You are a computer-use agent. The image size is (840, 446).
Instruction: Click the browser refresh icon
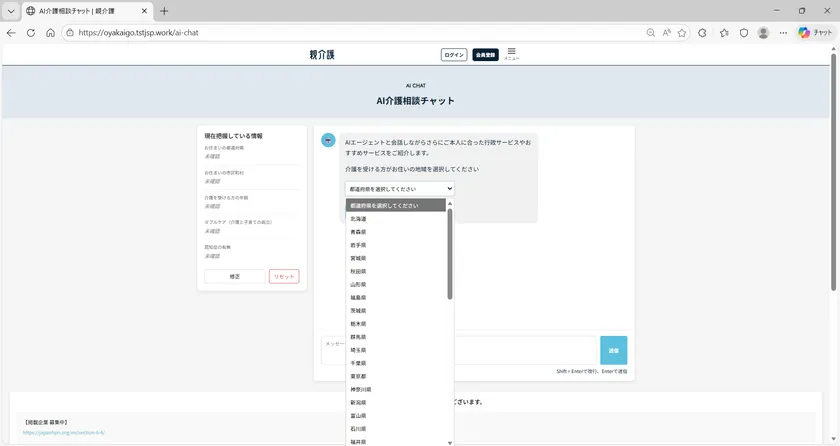30,32
